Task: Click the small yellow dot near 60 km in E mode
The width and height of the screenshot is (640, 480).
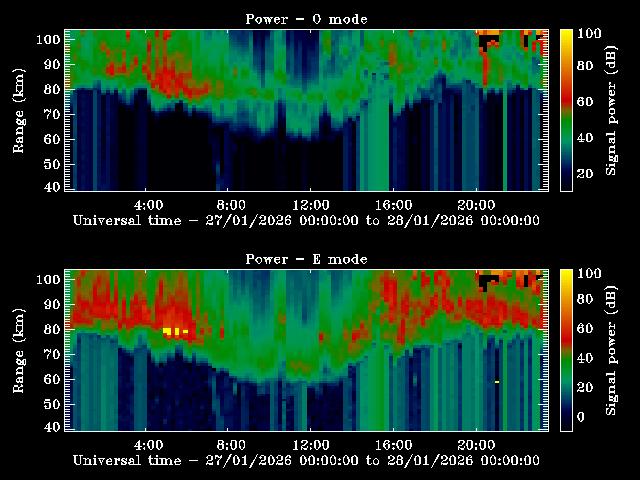Action: point(497,381)
